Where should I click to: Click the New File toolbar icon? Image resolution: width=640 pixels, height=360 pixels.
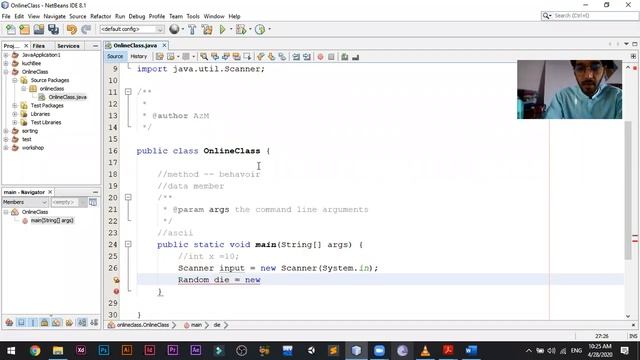(11, 29)
